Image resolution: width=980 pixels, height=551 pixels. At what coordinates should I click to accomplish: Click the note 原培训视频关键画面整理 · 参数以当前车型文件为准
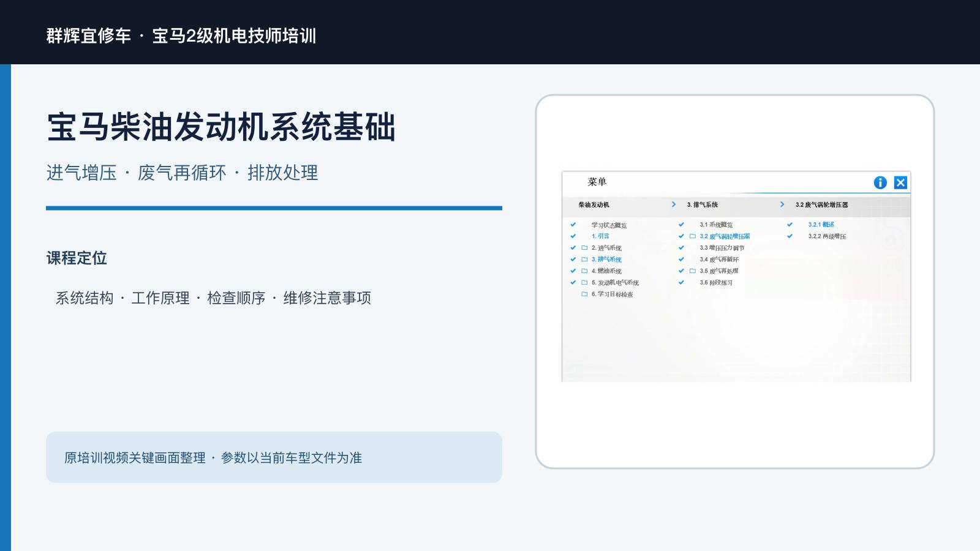click(x=213, y=457)
